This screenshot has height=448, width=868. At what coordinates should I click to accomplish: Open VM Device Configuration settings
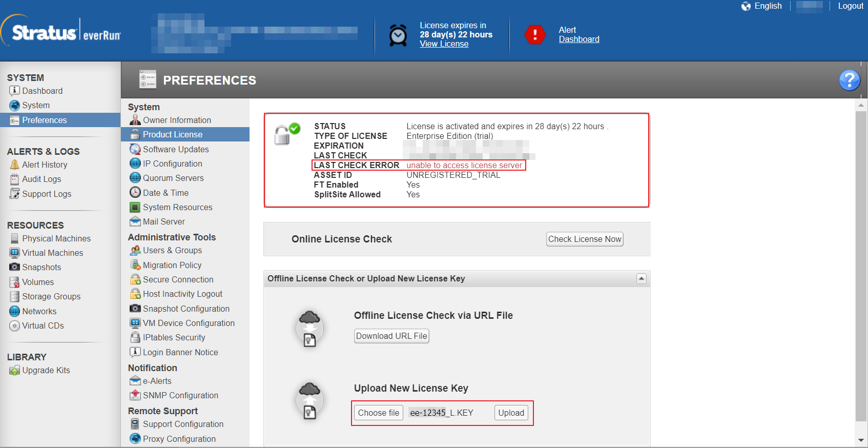[189, 323]
